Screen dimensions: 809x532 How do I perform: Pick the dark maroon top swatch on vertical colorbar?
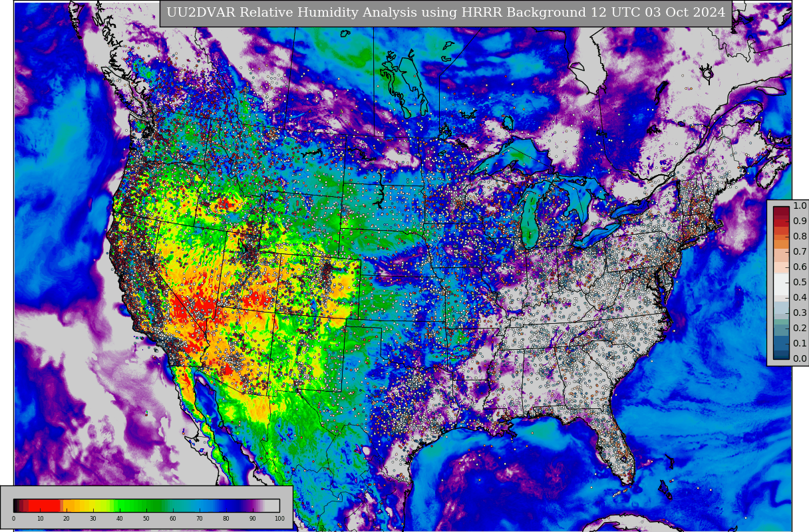(x=781, y=210)
